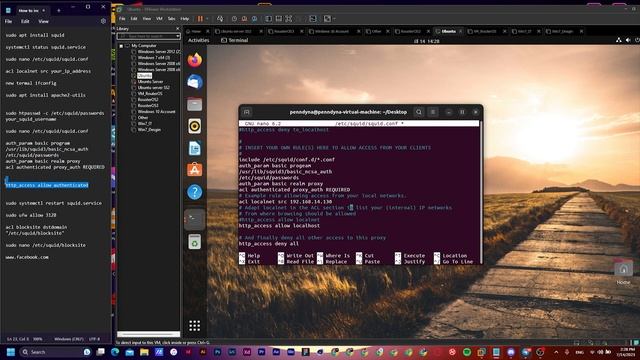
Task: Select the Terminal icon in the dock
Action: point(195,220)
